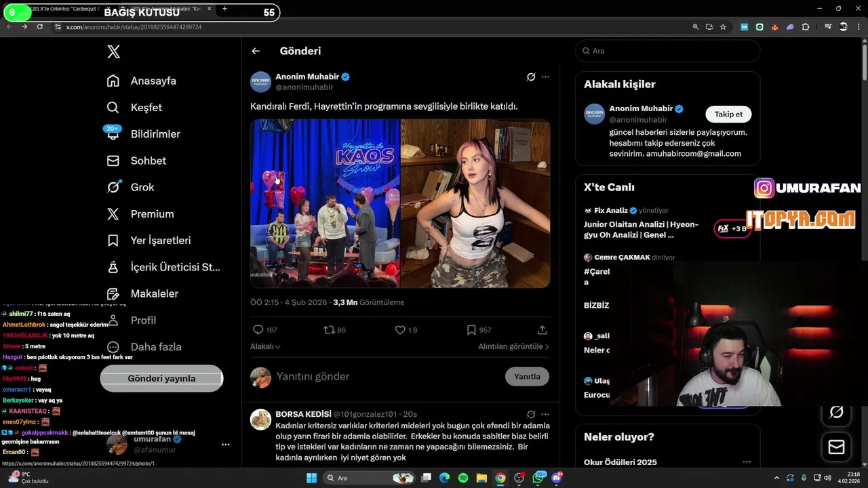Open Grok from sidebar
868x488 pixels.
click(130, 187)
